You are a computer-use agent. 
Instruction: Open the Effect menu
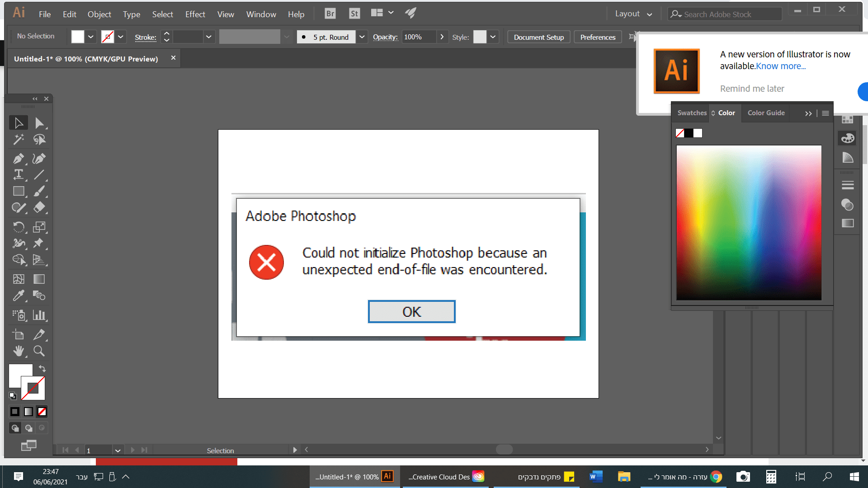(195, 14)
